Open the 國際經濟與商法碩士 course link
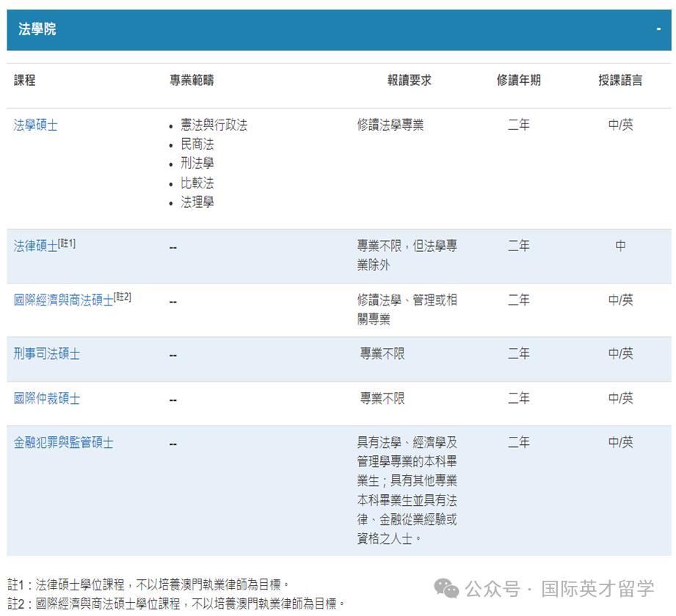The image size is (676, 616). click(x=63, y=300)
